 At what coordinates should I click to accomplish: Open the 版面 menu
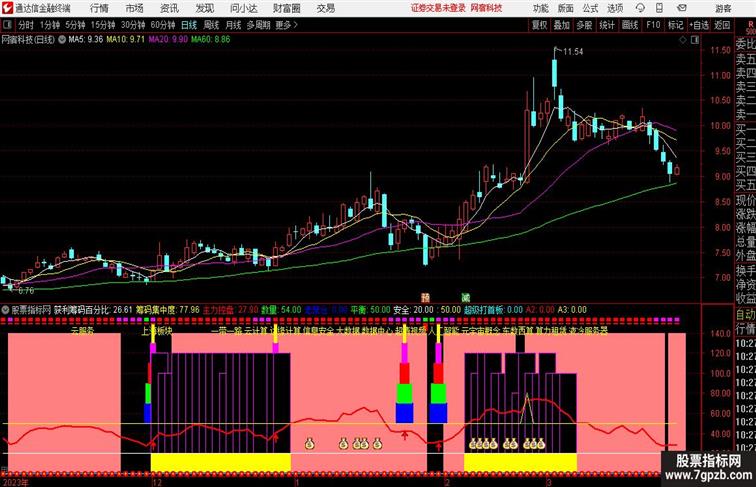(x=566, y=8)
